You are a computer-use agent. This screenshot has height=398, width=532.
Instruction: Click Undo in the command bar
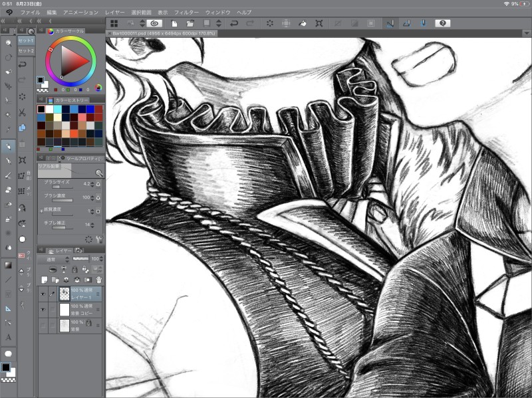pyautogui.click(x=234, y=23)
